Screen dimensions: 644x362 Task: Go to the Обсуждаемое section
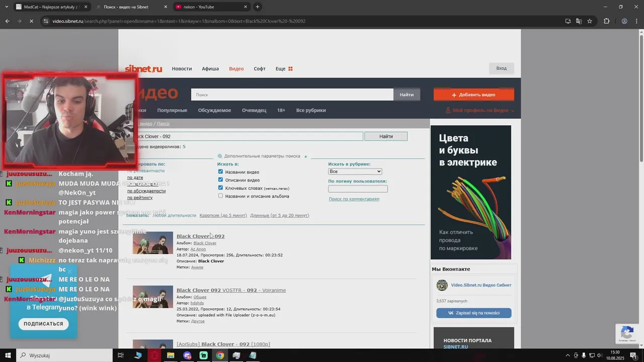(214, 110)
